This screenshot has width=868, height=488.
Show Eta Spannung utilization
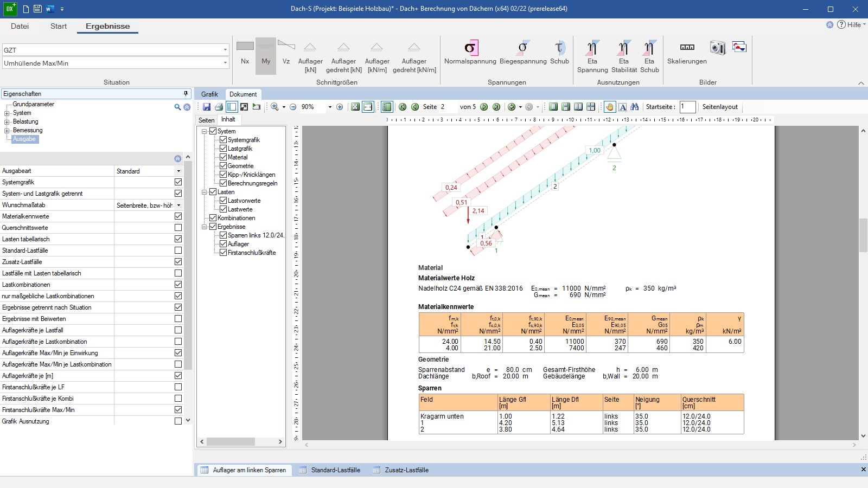(x=592, y=57)
